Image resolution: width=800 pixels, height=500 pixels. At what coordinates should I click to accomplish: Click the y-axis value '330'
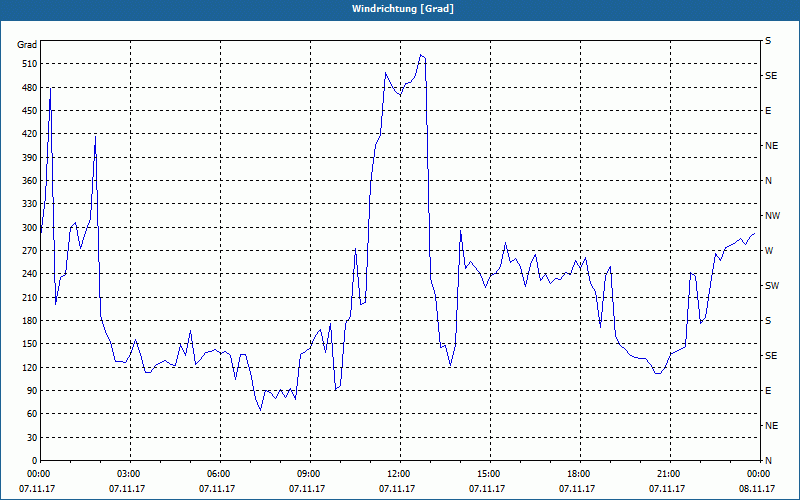pos(30,204)
